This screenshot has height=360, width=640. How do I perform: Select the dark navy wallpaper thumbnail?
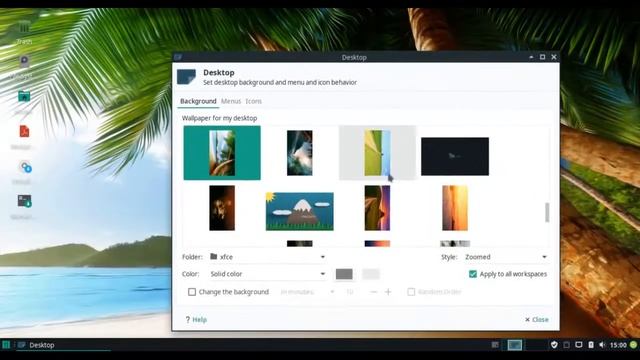tap(455, 156)
